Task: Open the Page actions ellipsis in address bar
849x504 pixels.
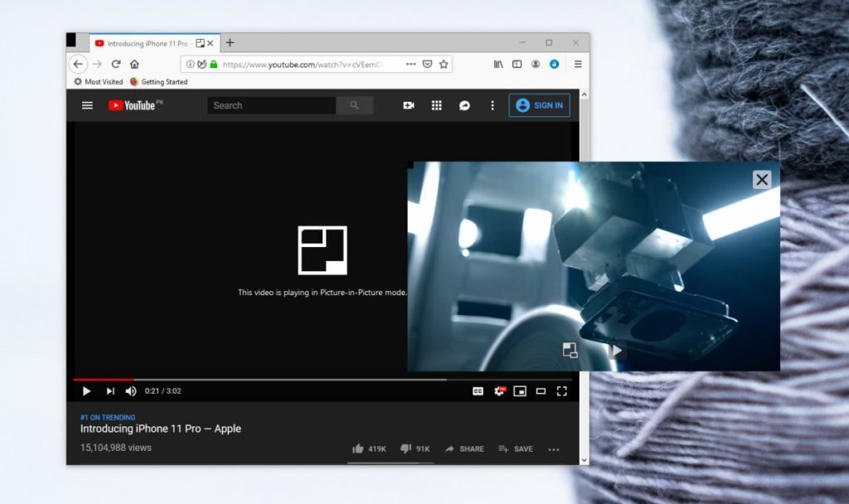Action: tap(410, 64)
